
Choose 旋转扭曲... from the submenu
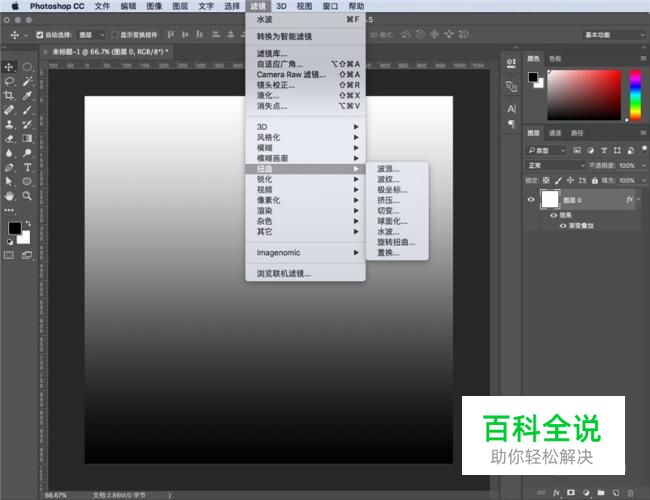point(397,242)
